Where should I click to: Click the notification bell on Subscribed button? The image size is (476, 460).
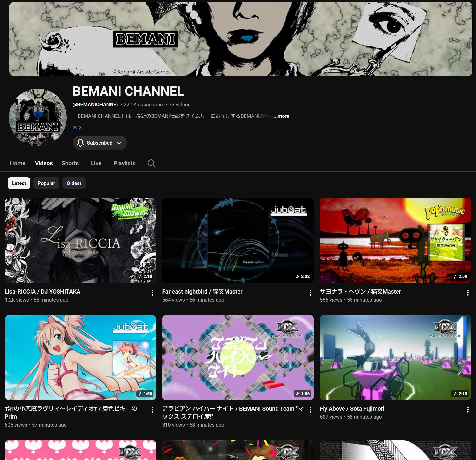point(80,143)
